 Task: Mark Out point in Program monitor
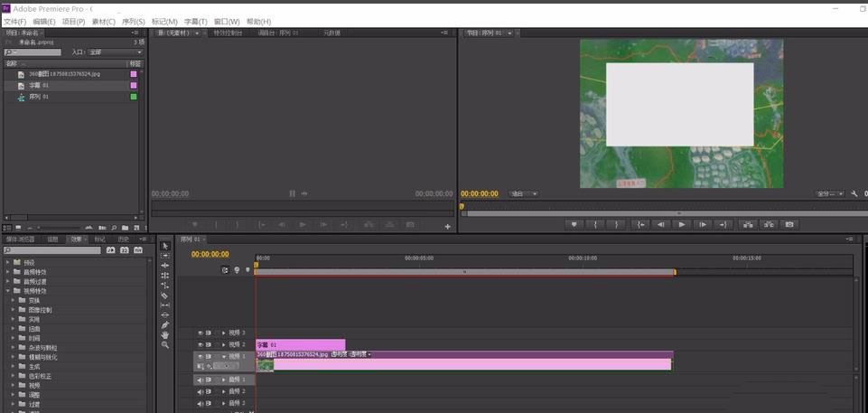click(x=617, y=225)
